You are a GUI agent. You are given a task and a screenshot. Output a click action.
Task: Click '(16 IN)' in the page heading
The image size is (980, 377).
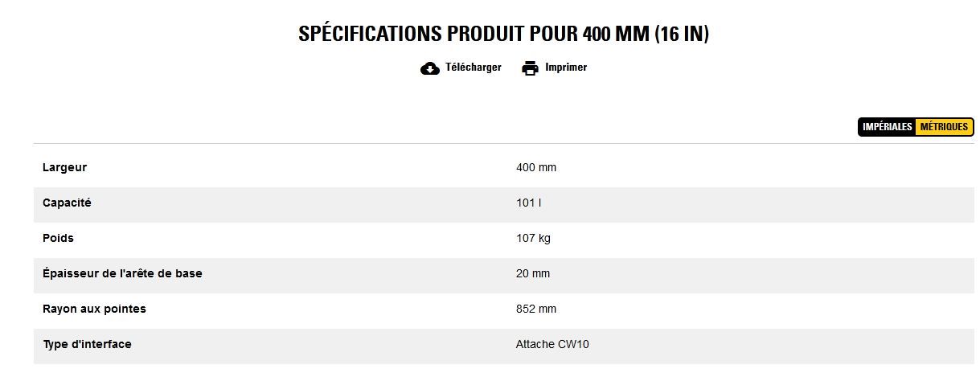pyautogui.click(x=682, y=34)
